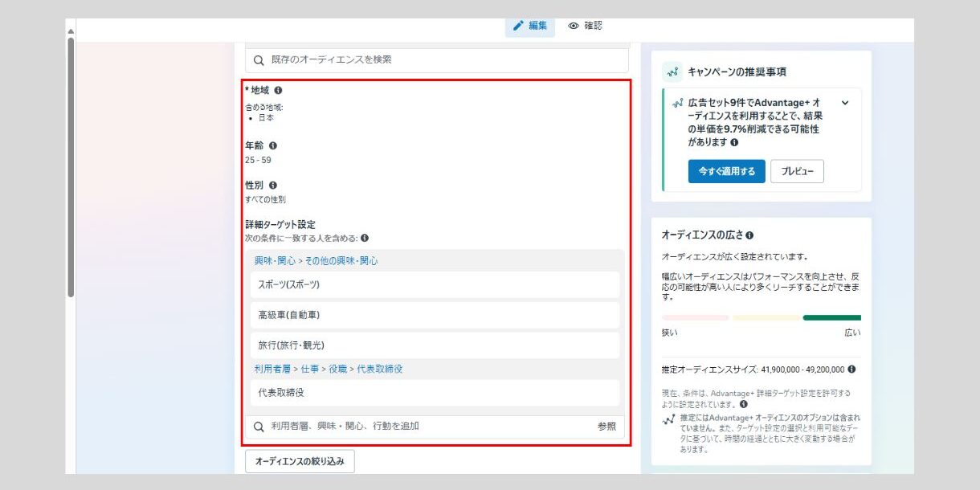Click info icon beside オーディエンスの広さ
This screenshot has width=980, height=490.
(x=749, y=235)
